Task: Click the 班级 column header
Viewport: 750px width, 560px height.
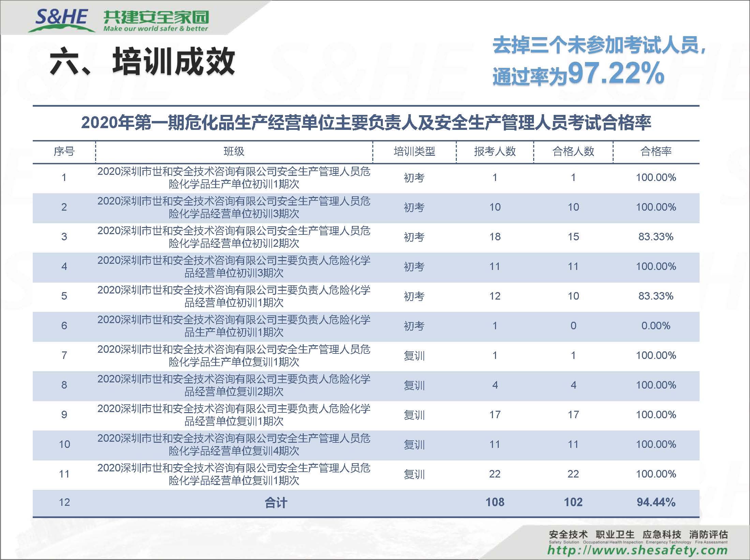Action: 234,151
